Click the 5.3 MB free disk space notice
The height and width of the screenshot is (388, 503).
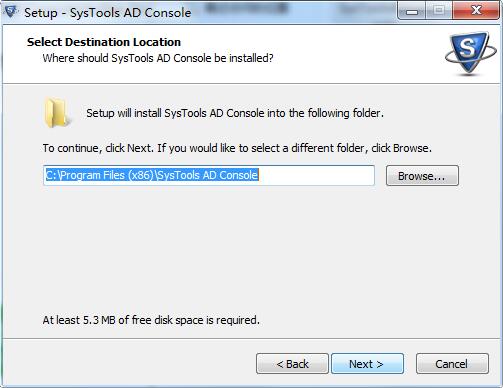pyautogui.click(x=151, y=320)
